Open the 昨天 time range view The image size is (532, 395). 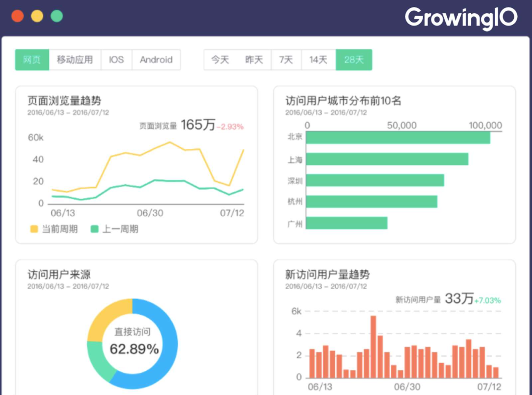(x=254, y=60)
